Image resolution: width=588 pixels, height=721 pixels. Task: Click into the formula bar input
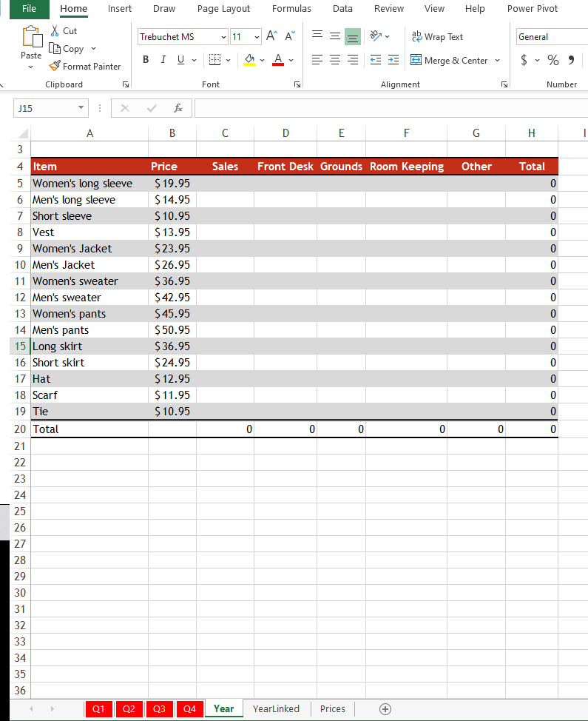click(391, 108)
